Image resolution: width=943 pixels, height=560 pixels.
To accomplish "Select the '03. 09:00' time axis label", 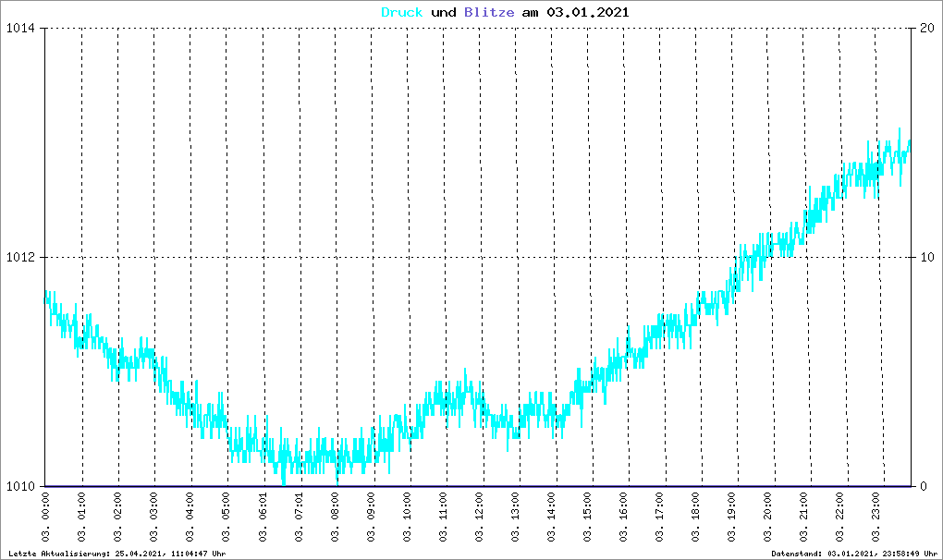I will pos(372,518).
